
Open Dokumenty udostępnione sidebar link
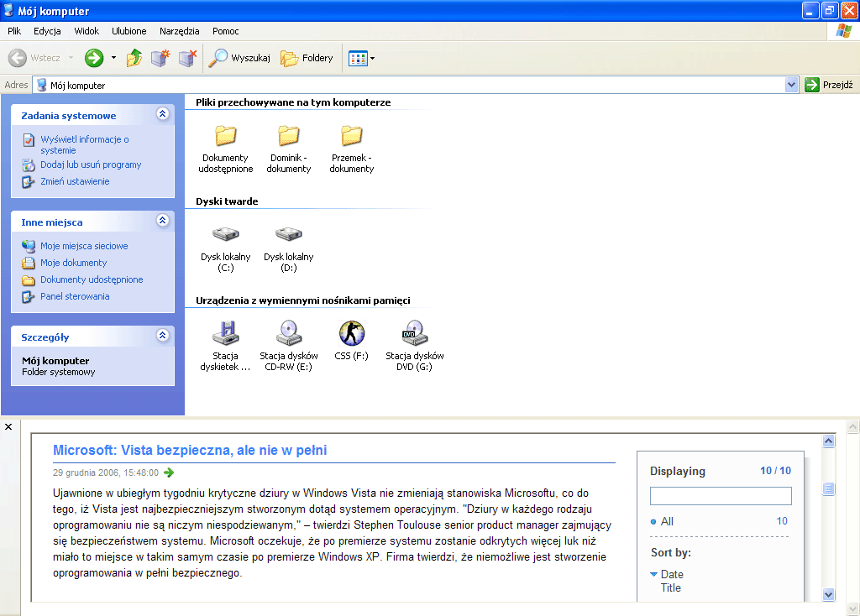tap(92, 279)
